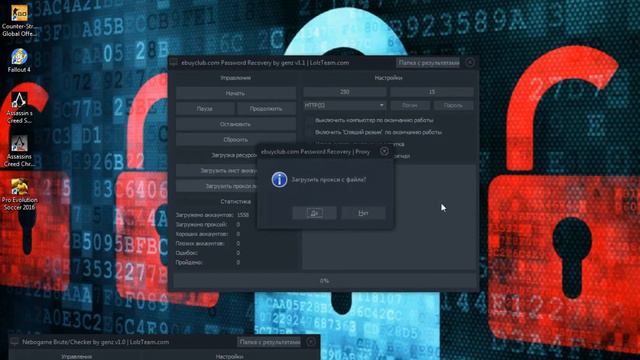Enable the 'Спящий режим' after finish checkbox
The image size is (640, 360).
[310, 132]
